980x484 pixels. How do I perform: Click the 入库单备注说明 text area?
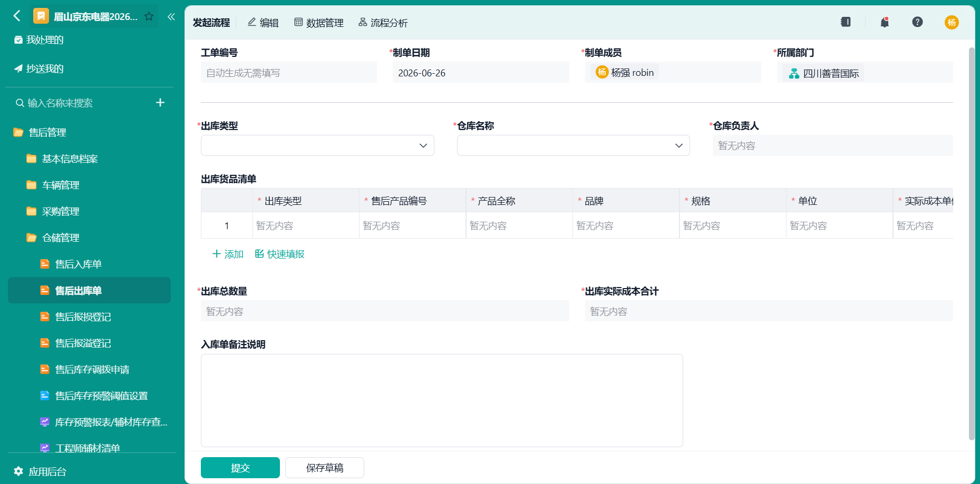tap(442, 400)
